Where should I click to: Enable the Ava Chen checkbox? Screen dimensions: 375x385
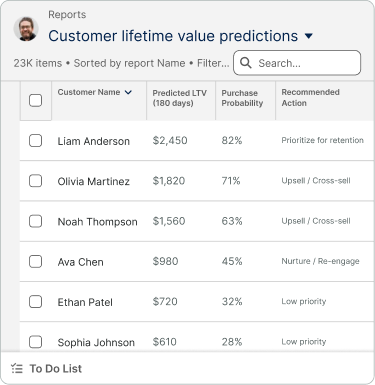click(35, 262)
